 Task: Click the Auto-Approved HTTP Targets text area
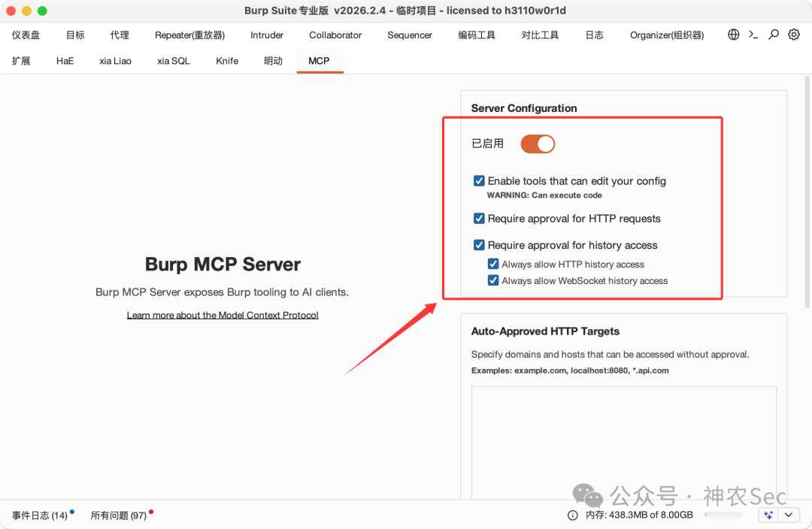click(x=623, y=443)
